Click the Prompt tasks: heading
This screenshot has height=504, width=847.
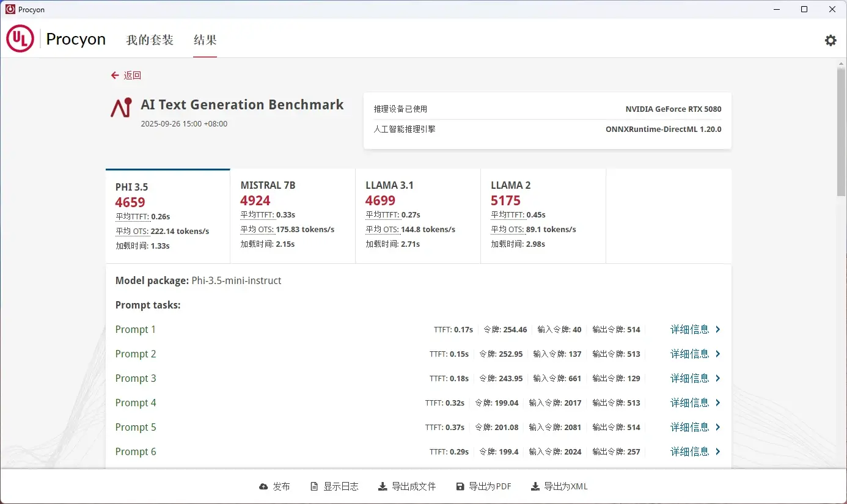coord(148,305)
